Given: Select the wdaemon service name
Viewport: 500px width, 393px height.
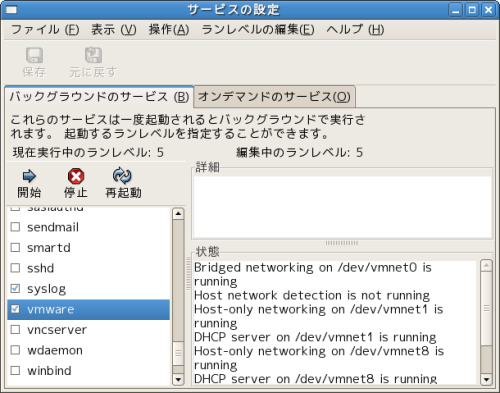Looking at the screenshot, I should [x=55, y=350].
